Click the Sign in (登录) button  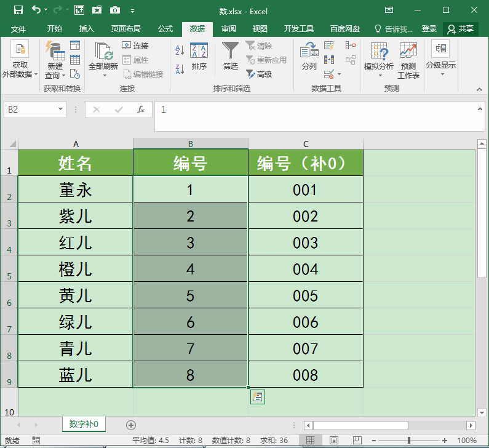click(x=429, y=29)
